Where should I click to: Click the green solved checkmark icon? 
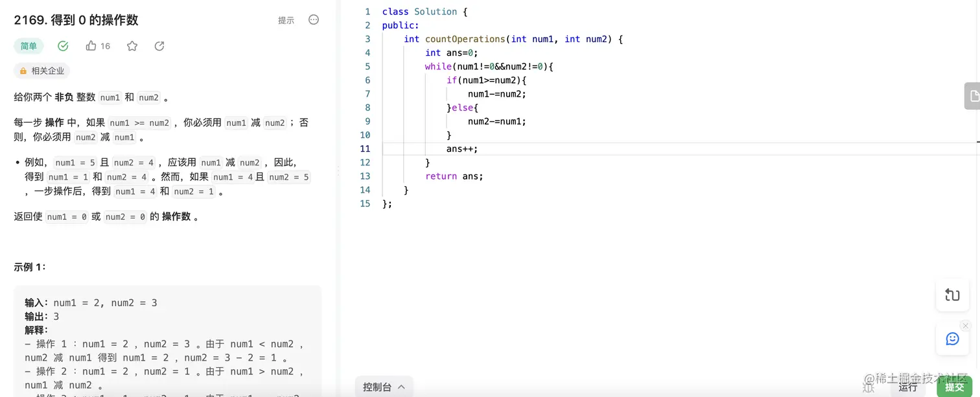coord(63,46)
